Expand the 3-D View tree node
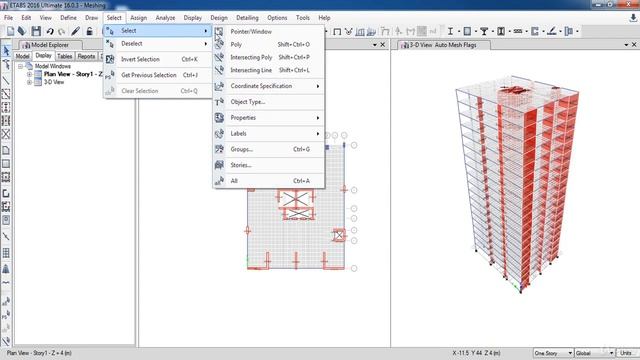 point(29,82)
